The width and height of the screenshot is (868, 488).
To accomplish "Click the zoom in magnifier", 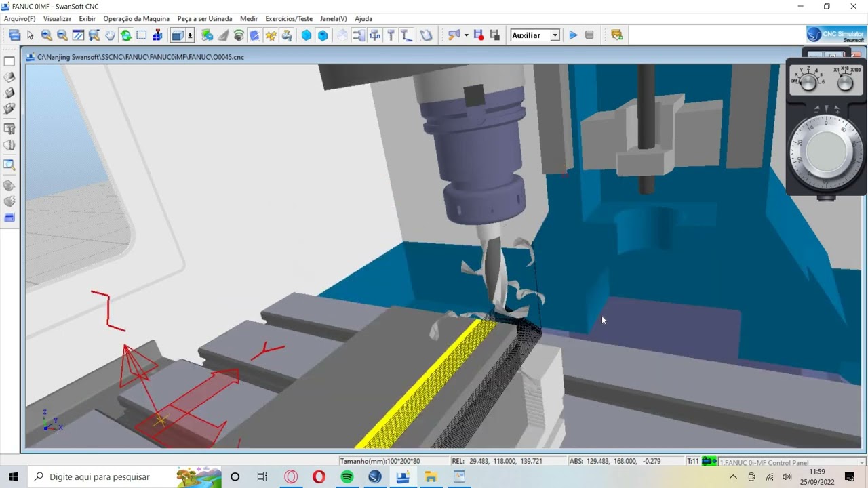I will click(46, 35).
